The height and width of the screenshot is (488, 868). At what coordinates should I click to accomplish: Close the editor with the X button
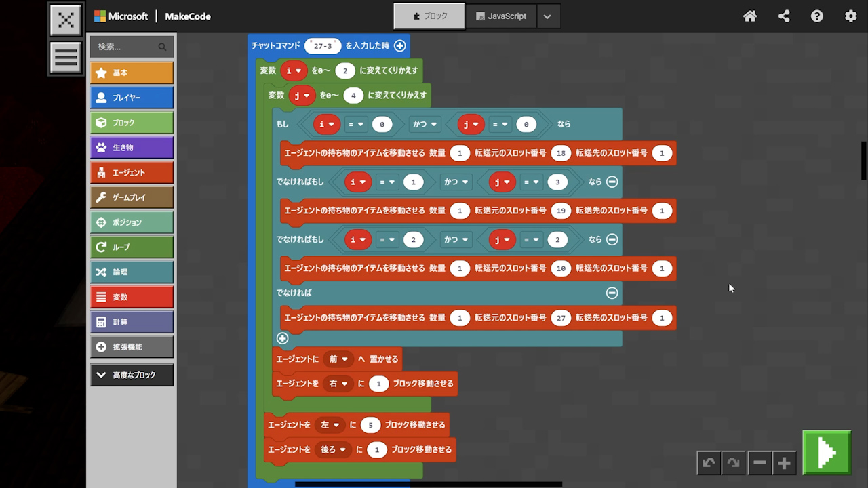click(x=66, y=20)
